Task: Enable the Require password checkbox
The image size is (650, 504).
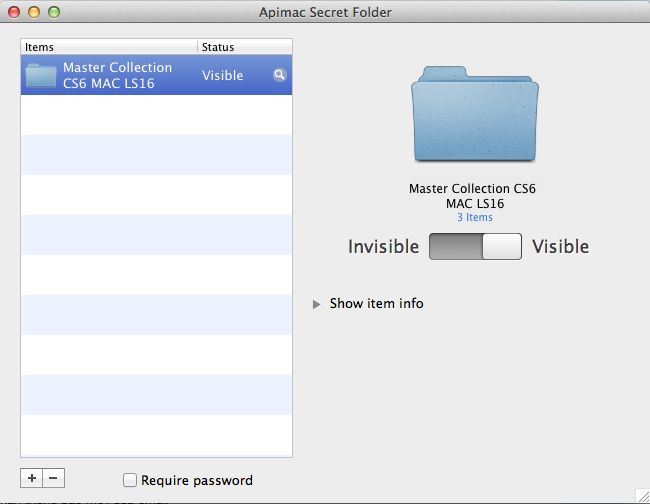Action: click(x=129, y=480)
